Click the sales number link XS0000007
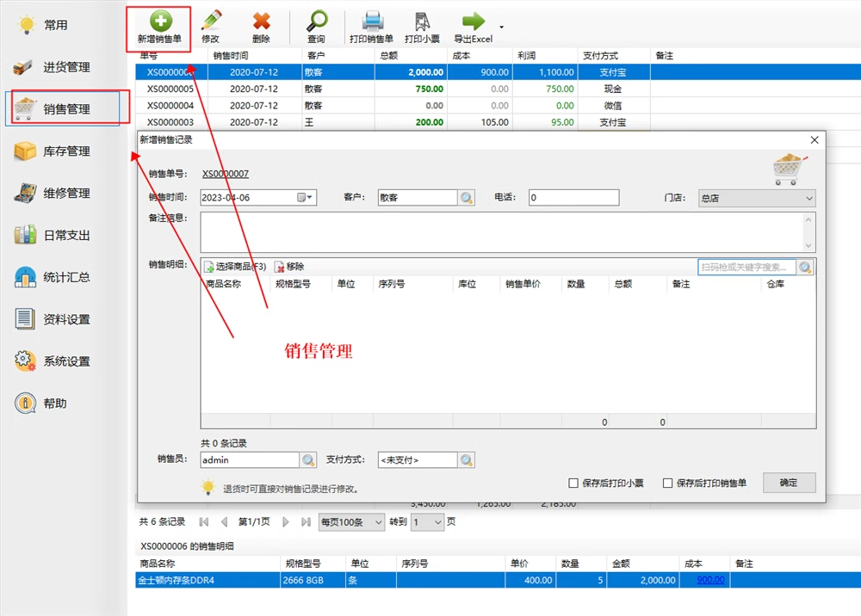Screen dimensions: 861x616 [225, 174]
